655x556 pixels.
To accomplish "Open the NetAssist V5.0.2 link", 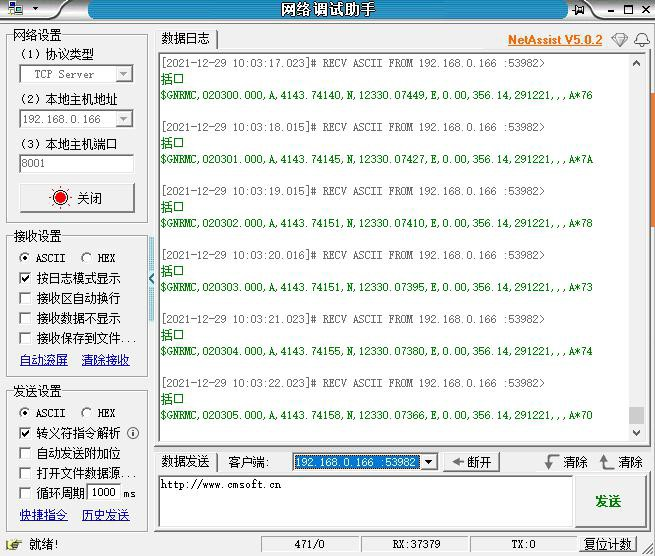I will [554, 40].
